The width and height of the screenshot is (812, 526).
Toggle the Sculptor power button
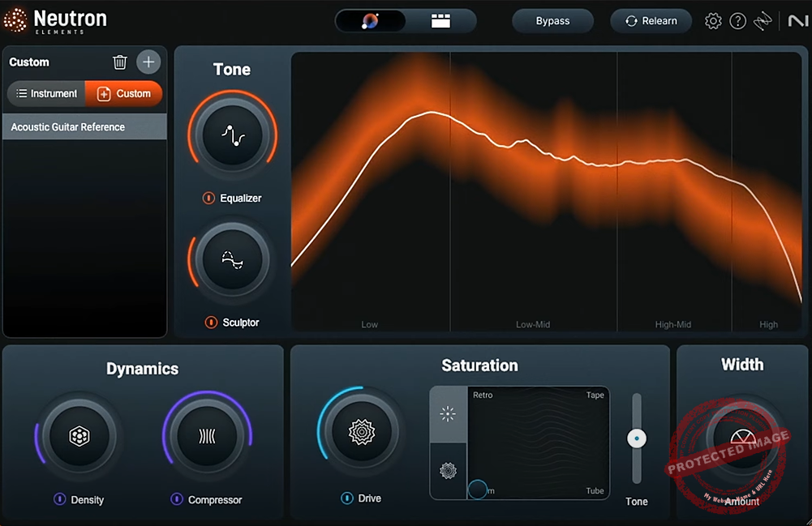211,323
